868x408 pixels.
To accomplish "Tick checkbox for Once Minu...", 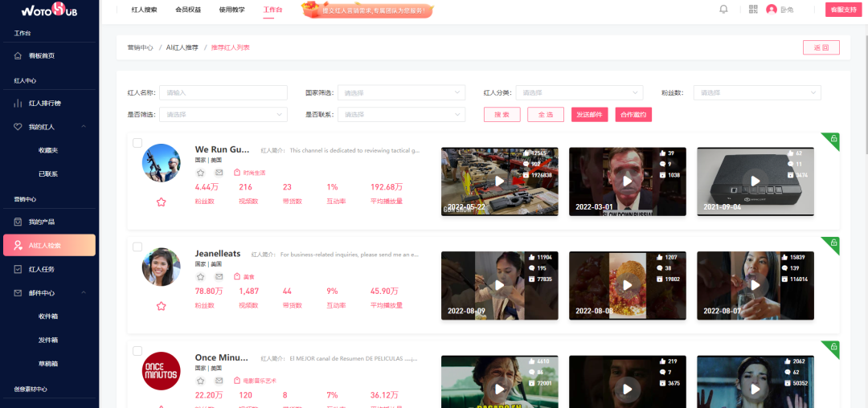I will tap(137, 351).
